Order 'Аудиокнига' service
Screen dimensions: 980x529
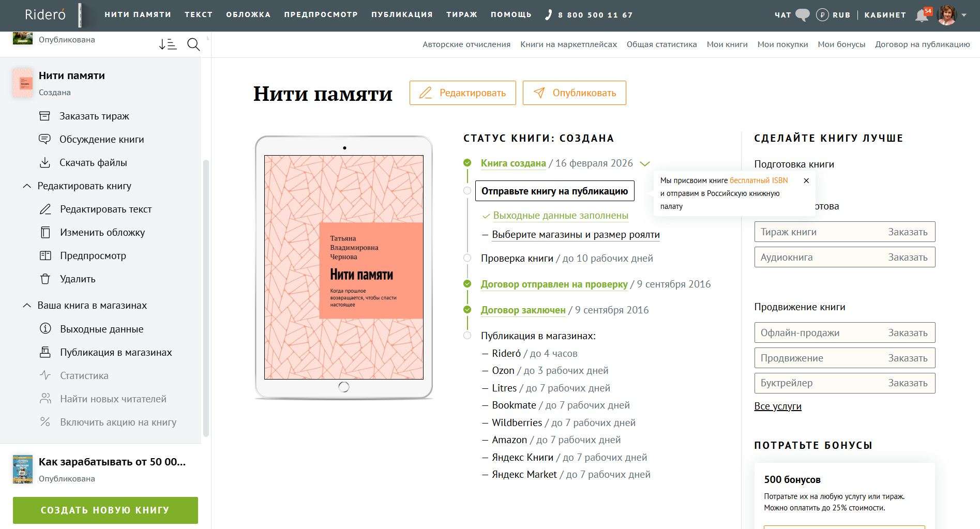click(x=845, y=257)
